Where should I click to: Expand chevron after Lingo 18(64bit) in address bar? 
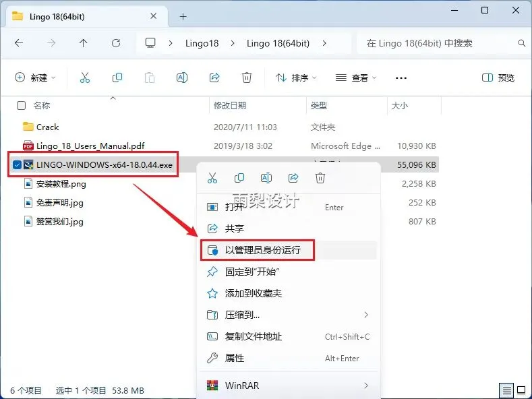tap(324, 43)
